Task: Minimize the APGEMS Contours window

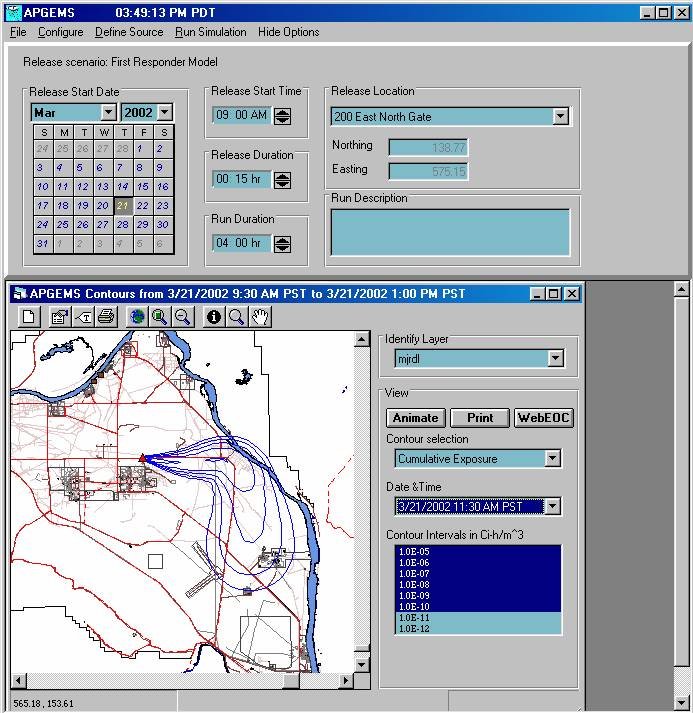Action: click(537, 294)
